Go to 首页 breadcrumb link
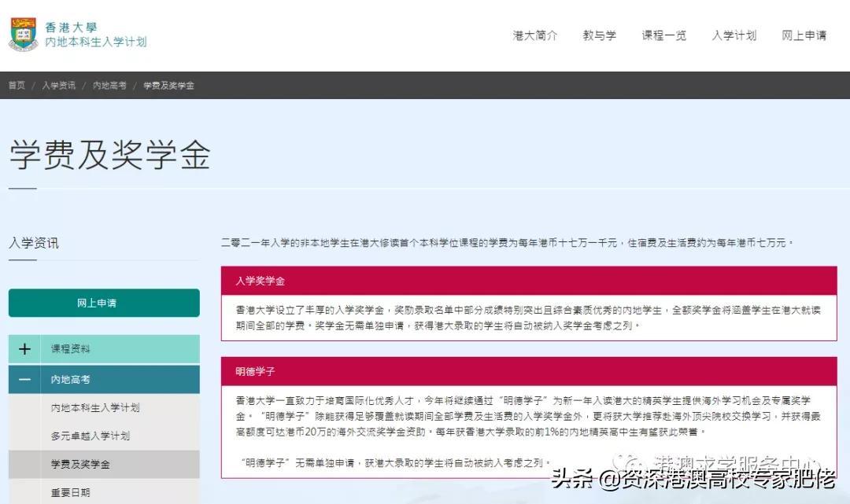This screenshot has height=504, width=850. [x=17, y=86]
